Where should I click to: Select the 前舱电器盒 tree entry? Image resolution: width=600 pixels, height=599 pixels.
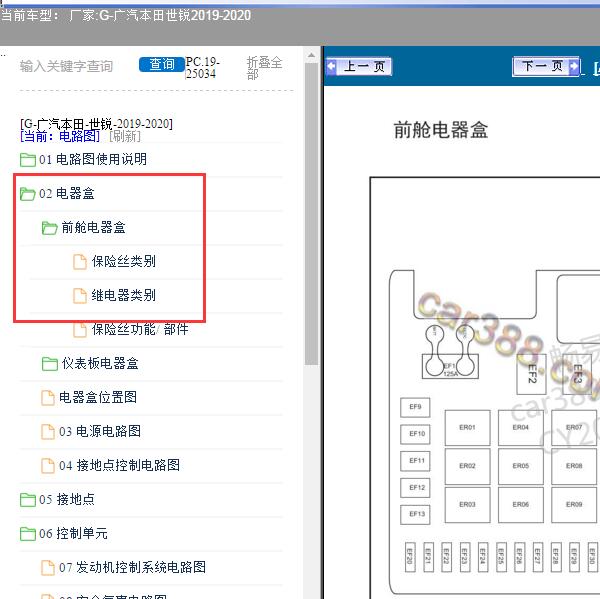(x=93, y=227)
